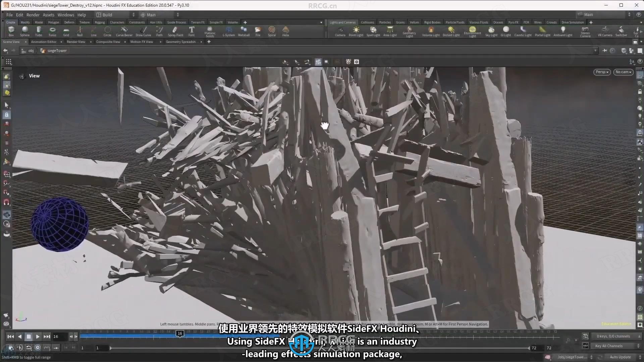
Task: Click the frame 16 marker on the timeline
Action: pos(180,333)
